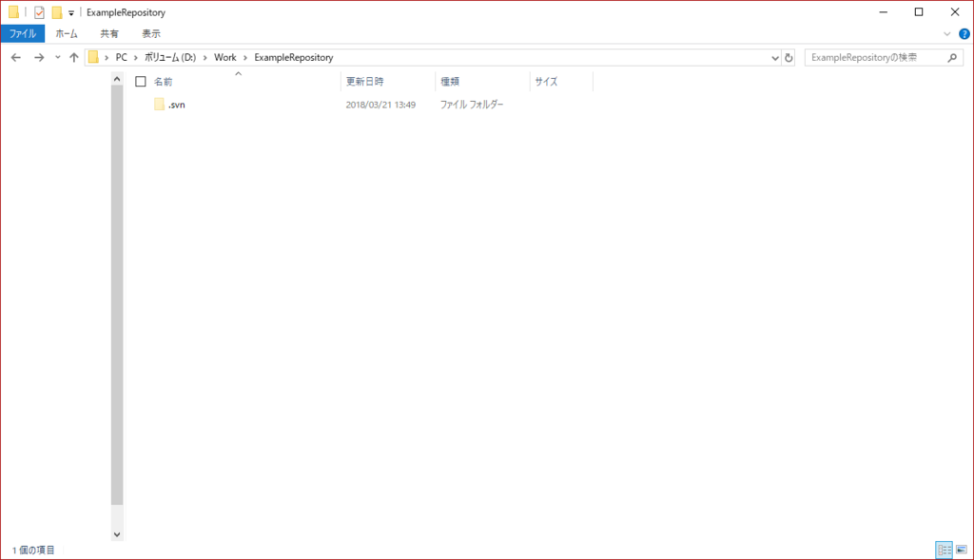The height and width of the screenshot is (560, 974).
Task: Switch to details view icon
Action: [945, 550]
